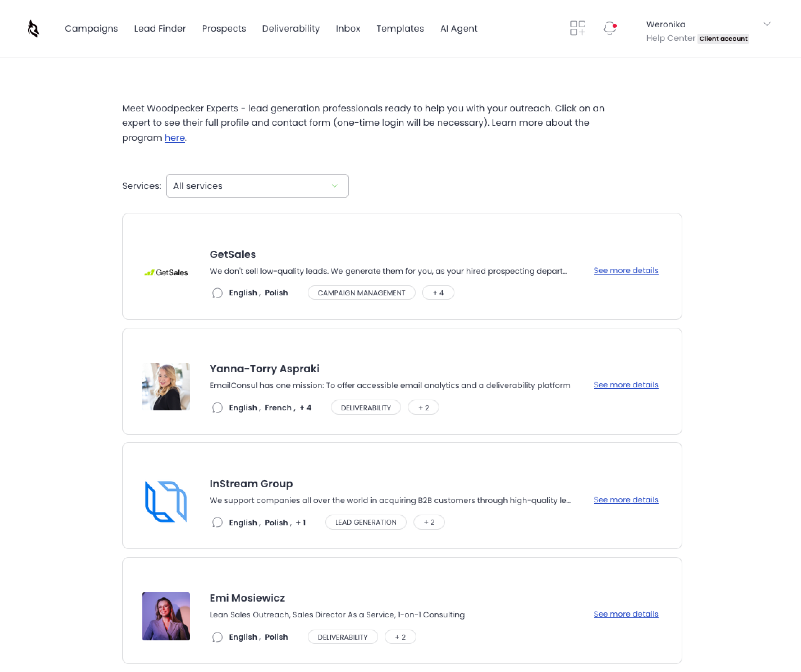The width and height of the screenshot is (801, 672).
Task: Expand +2 tags on InStream Group card
Action: coord(429,522)
